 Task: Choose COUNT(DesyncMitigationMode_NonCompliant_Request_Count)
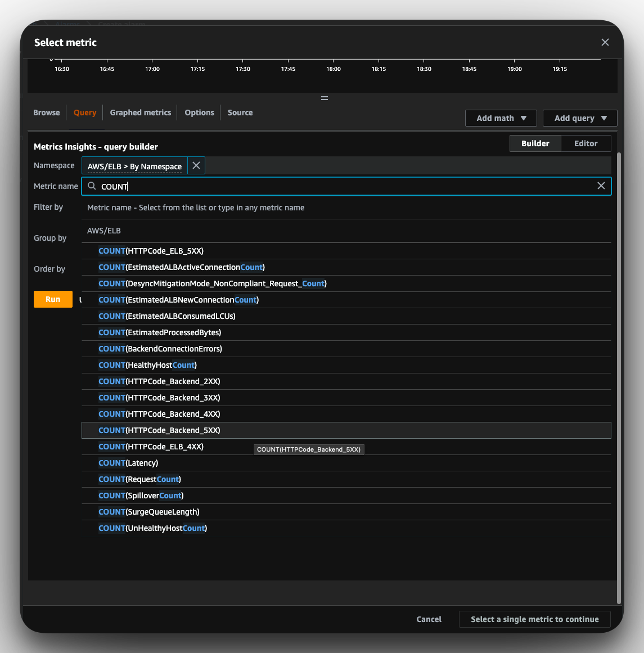tap(346, 283)
